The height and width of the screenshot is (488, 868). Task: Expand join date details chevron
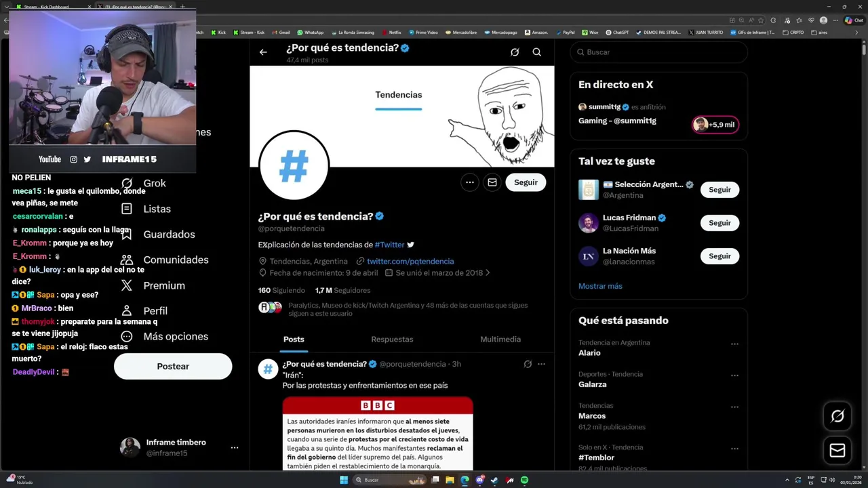tap(488, 273)
